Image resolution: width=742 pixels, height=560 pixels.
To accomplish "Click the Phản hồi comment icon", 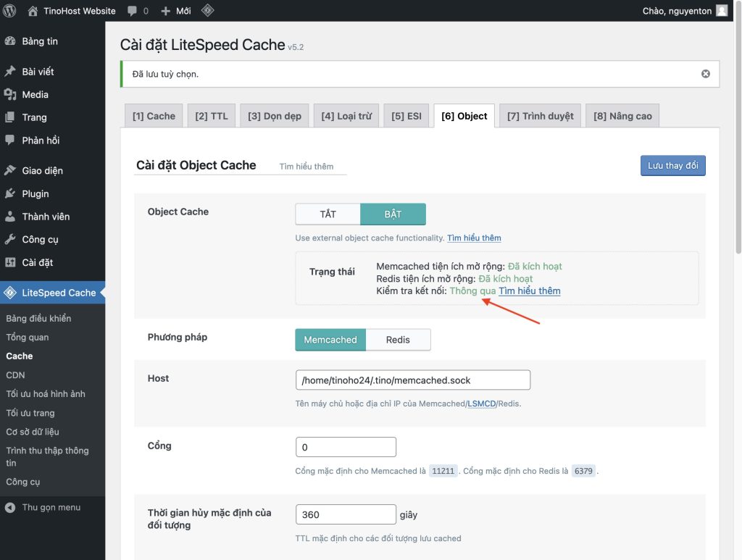I will pos(10,140).
